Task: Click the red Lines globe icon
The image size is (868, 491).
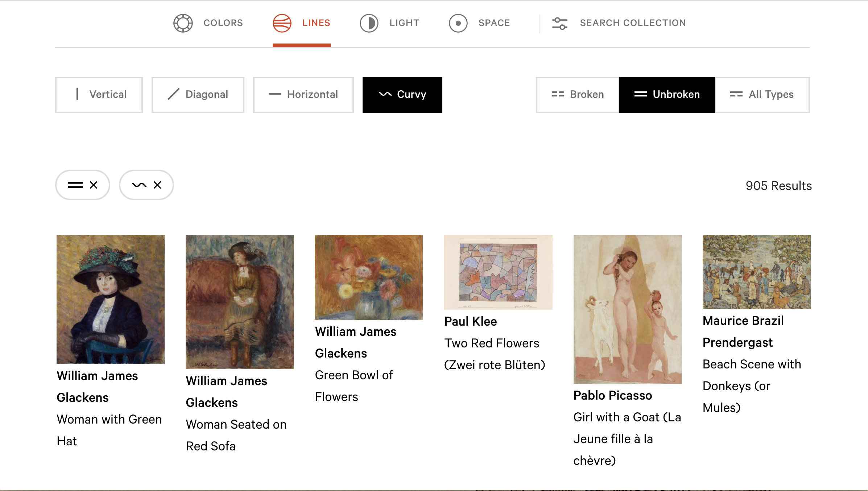Action: (282, 23)
